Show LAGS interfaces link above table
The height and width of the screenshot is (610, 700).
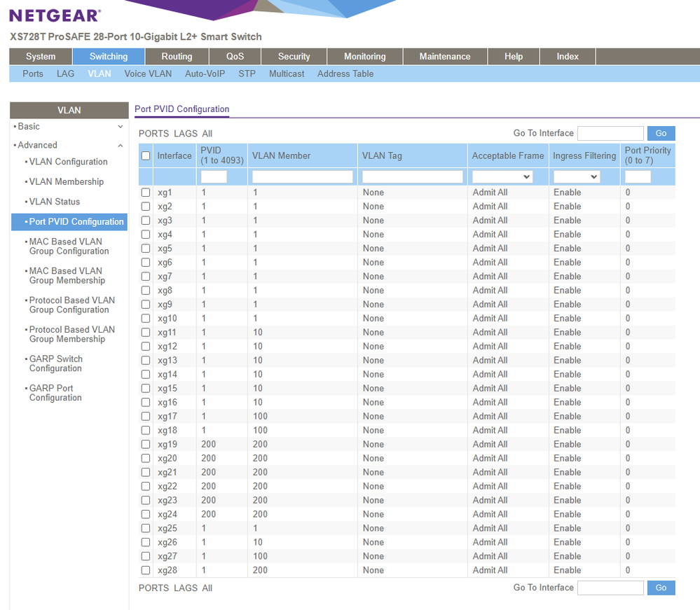(186, 134)
